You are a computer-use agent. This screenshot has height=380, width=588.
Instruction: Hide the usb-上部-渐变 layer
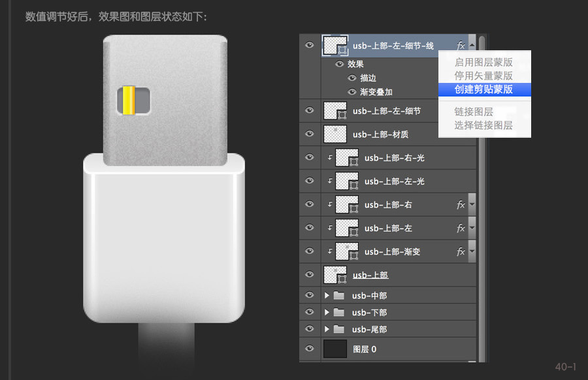click(x=310, y=251)
